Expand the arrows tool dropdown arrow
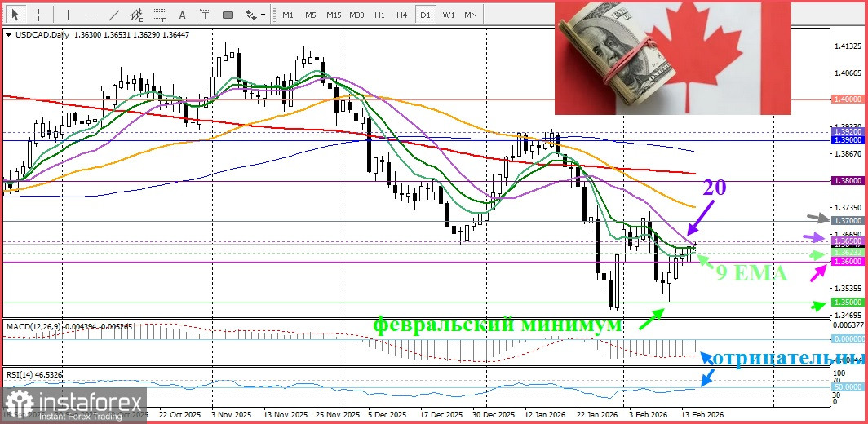This screenshot has height=424, width=868. [263, 15]
